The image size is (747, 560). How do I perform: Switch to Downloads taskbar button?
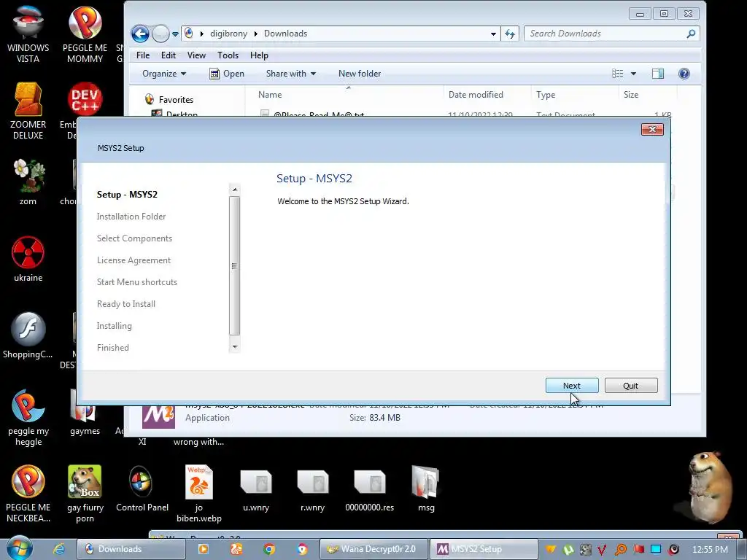pyautogui.click(x=131, y=549)
